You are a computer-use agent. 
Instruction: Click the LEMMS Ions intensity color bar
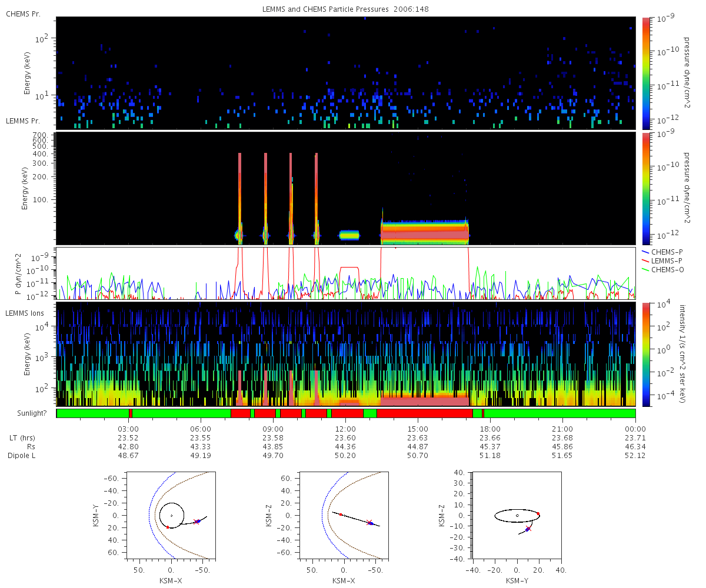tap(647, 354)
